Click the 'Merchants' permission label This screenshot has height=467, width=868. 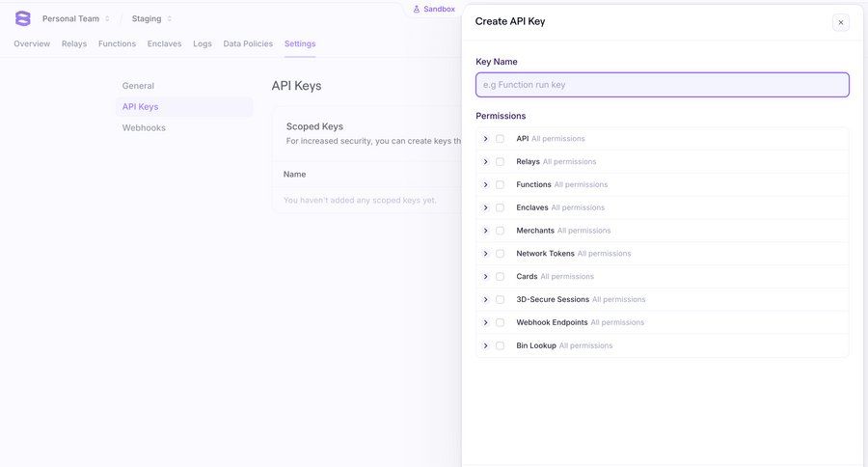click(535, 231)
